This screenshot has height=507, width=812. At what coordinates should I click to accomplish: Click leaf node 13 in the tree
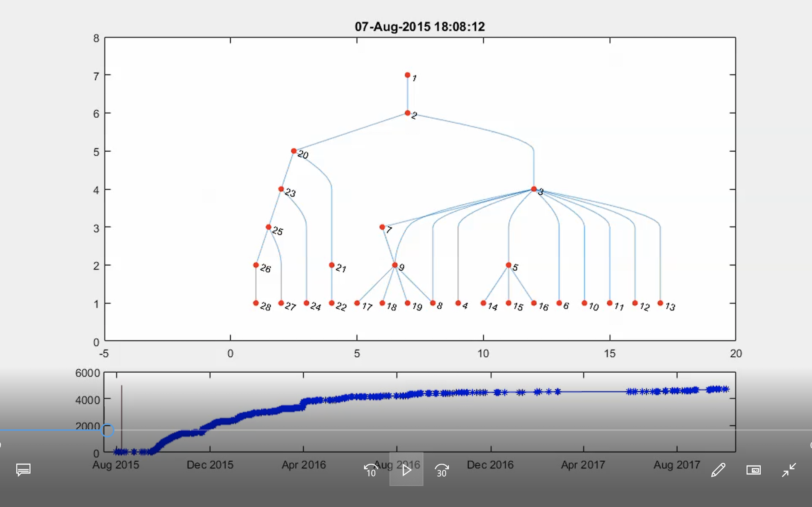click(x=660, y=303)
